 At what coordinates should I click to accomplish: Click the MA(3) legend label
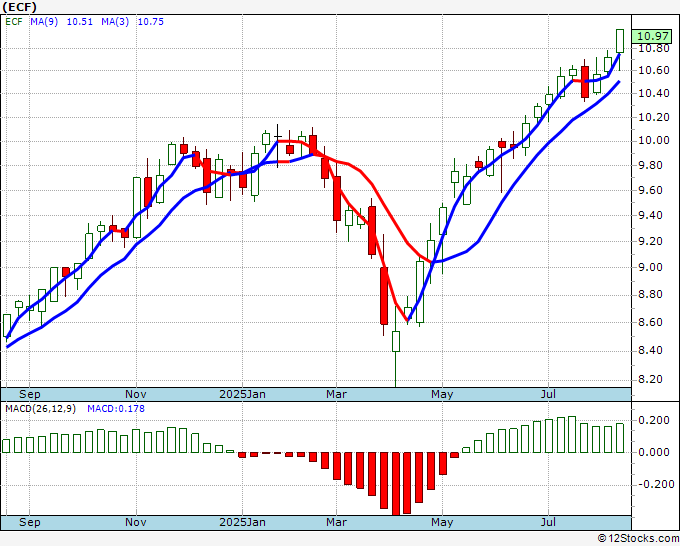[115, 22]
